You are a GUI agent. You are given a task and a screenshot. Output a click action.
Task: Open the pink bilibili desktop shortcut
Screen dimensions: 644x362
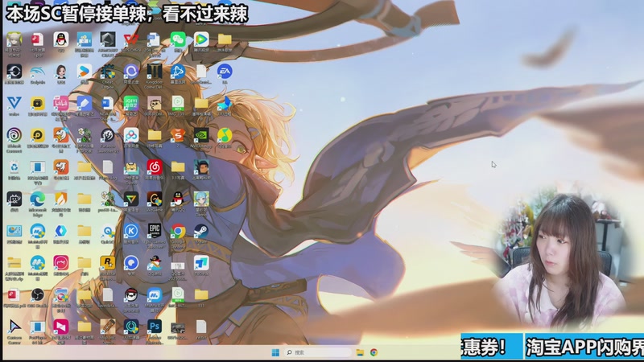[61, 104]
